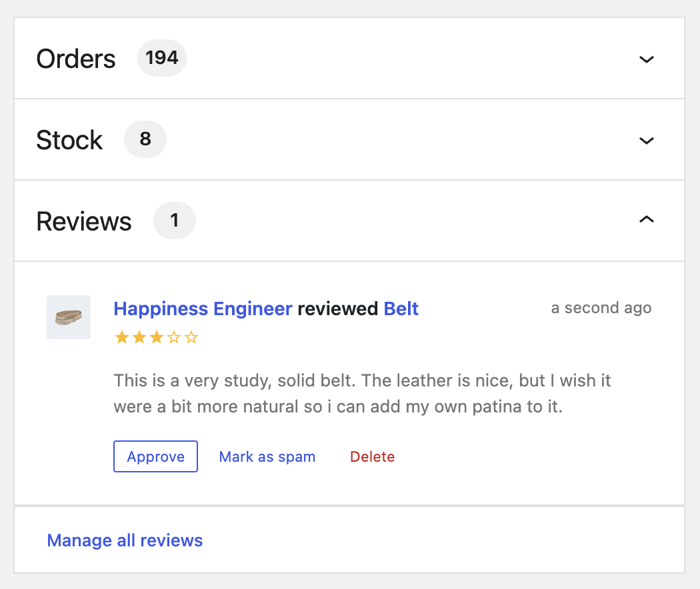
Task: Expand the Stock panel chevron
Action: click(647, 140)
